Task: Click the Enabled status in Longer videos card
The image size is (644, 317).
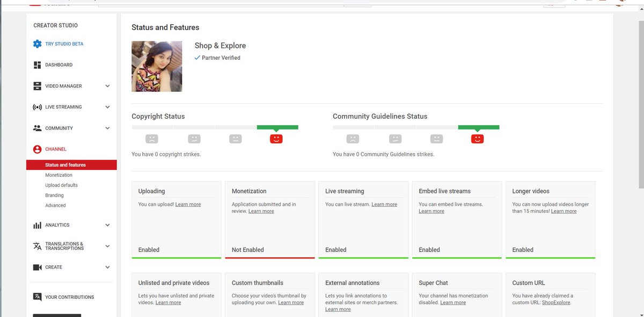Action: click(x=523, y=250)
